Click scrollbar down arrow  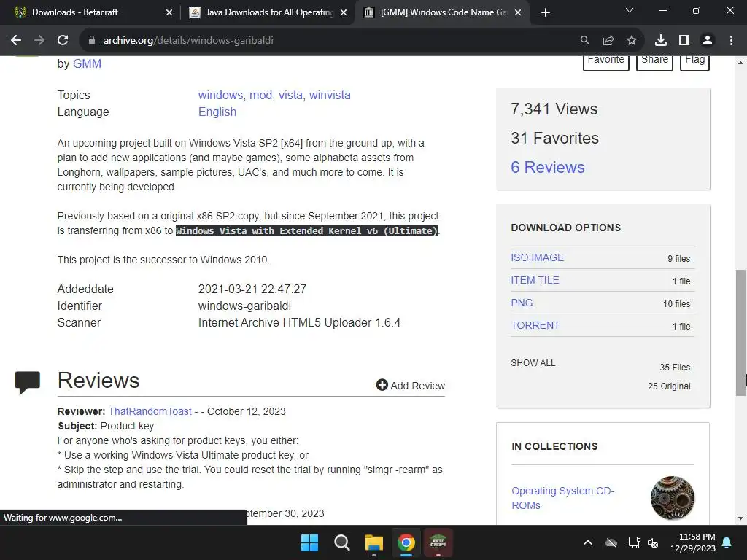740,518
